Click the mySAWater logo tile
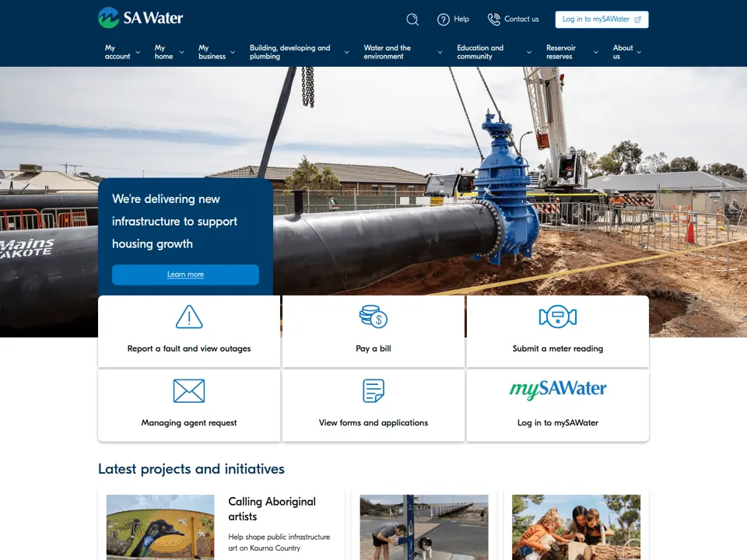This screenshot has height=560, width=747. point(558,389)
